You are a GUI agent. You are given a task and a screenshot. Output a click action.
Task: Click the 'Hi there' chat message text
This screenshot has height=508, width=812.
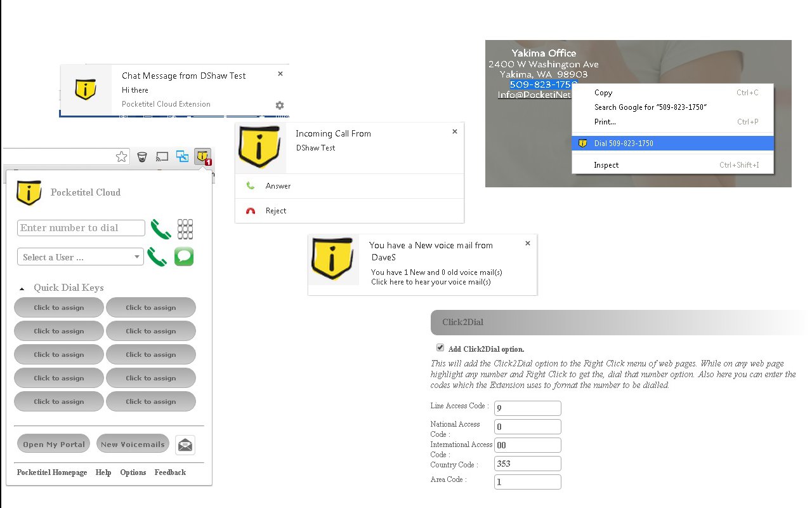pyautogui.click(x=135, y=90)
